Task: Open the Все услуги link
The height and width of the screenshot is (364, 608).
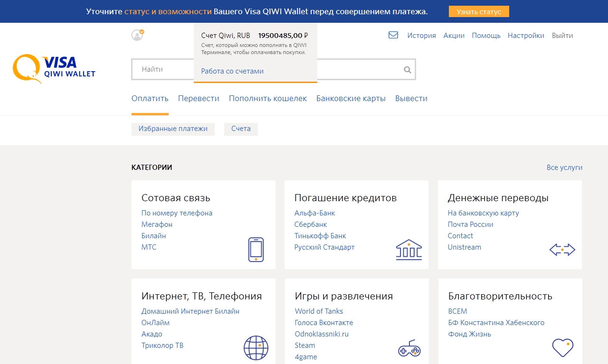Action: click(564, 168)
